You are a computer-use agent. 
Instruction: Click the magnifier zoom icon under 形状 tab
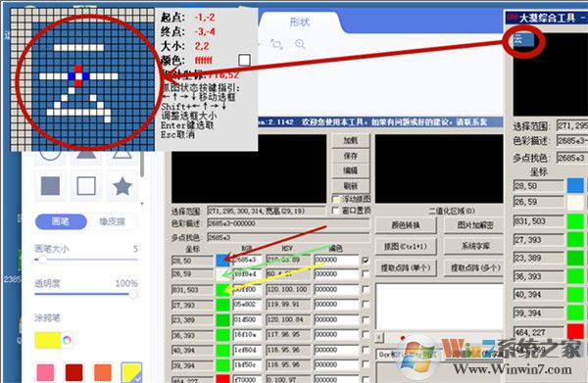coord(300,44)
